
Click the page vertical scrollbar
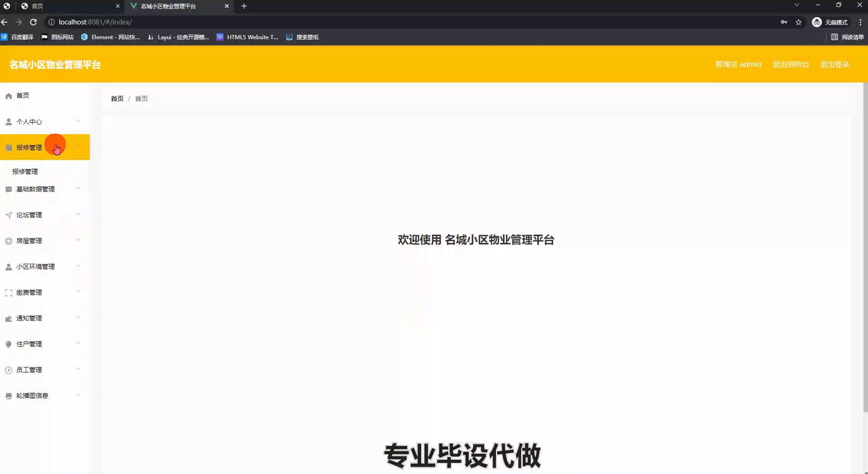tap(865, 246)
